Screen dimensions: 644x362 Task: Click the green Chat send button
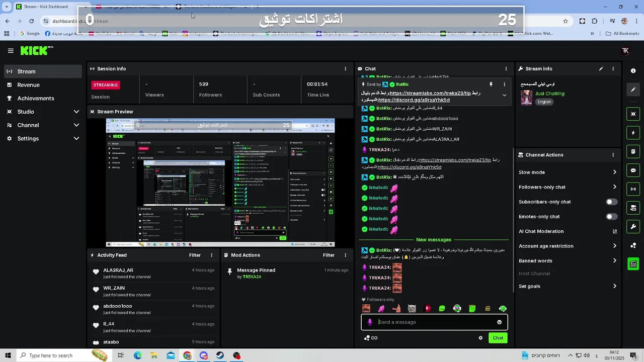(x=498, y=338)
